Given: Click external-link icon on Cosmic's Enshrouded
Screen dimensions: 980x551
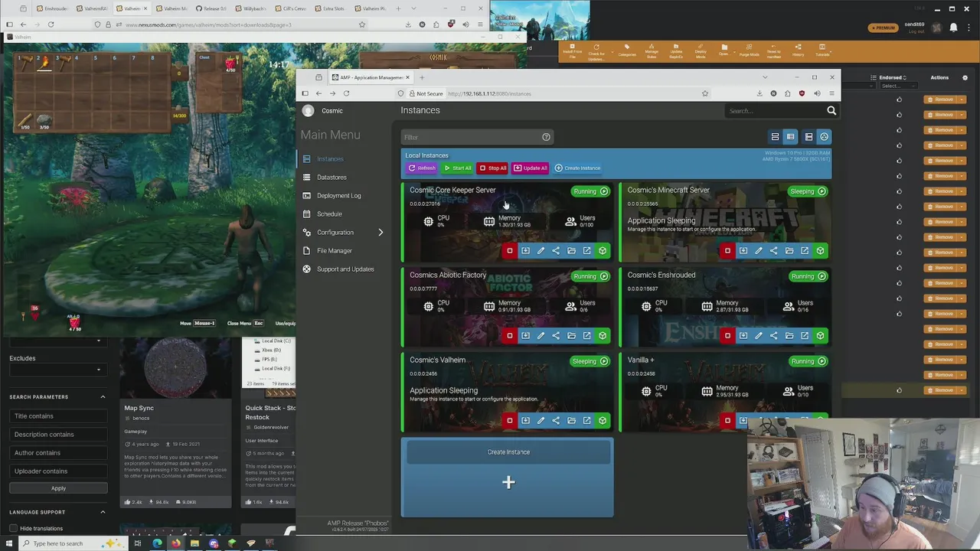Looking at the screenshot, I should 805,336.
